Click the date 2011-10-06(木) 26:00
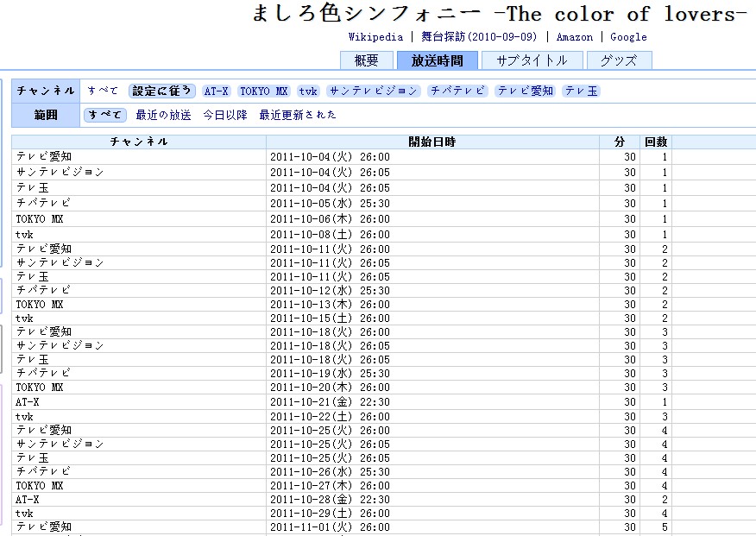Image resolution: width=756 pixels, height=536 pixels. (x=330, y=219)
